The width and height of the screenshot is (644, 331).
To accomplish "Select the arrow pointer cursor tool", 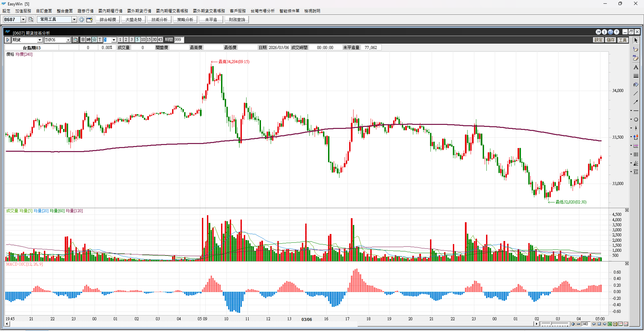I will point(636,40).
